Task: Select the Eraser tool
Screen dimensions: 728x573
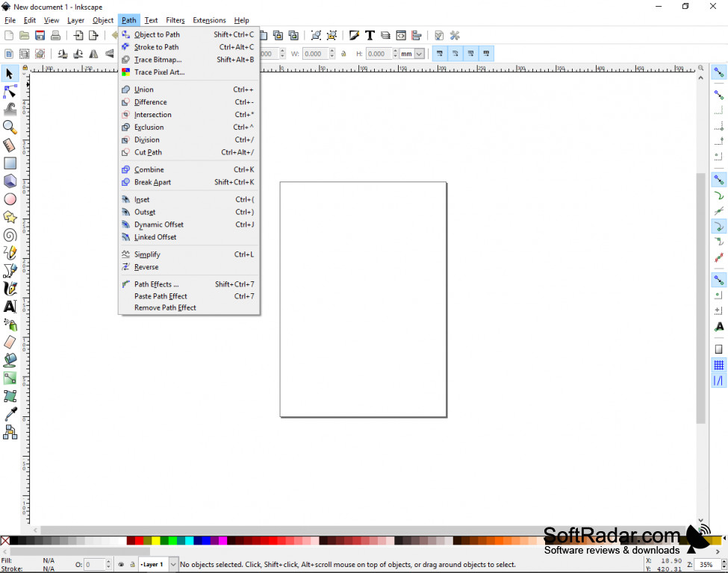Action: [x=10, y=342]
